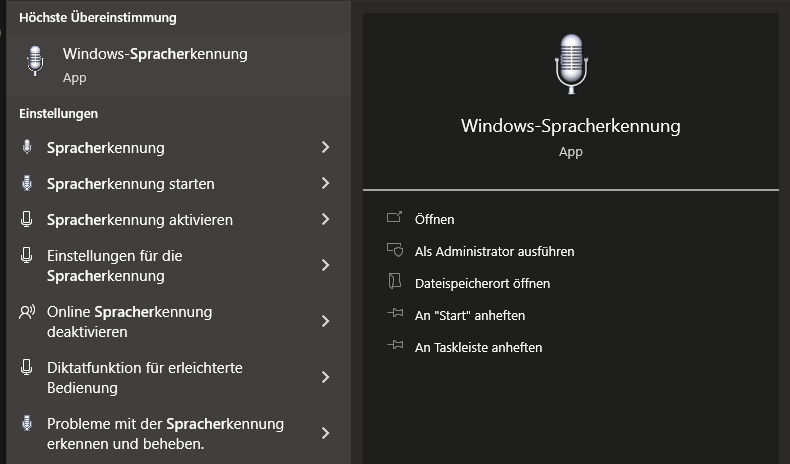Viewport: 790px width, 464px height.
Task: Choose Als Administrator ausführen
Action: pyautogui.click(x=494, y=251)
